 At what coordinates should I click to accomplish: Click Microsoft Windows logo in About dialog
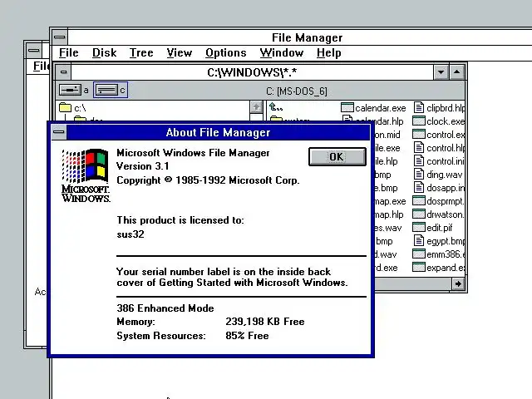tap(86, 175)
